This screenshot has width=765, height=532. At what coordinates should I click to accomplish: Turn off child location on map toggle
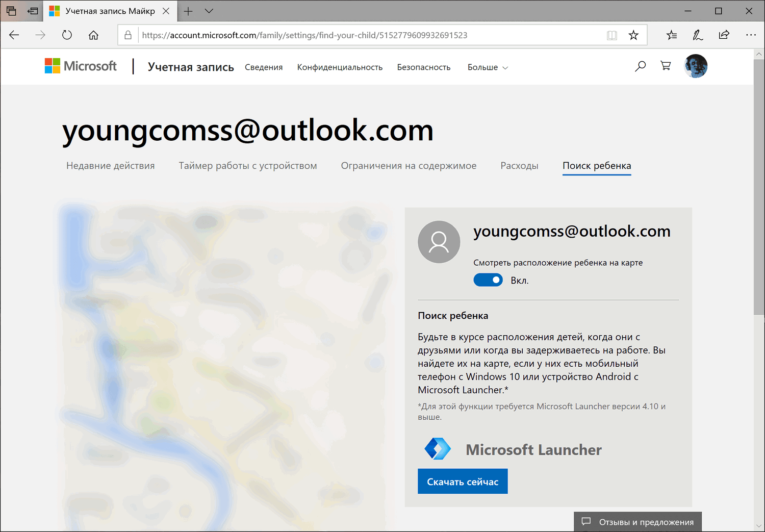click(x=488, y=280)
